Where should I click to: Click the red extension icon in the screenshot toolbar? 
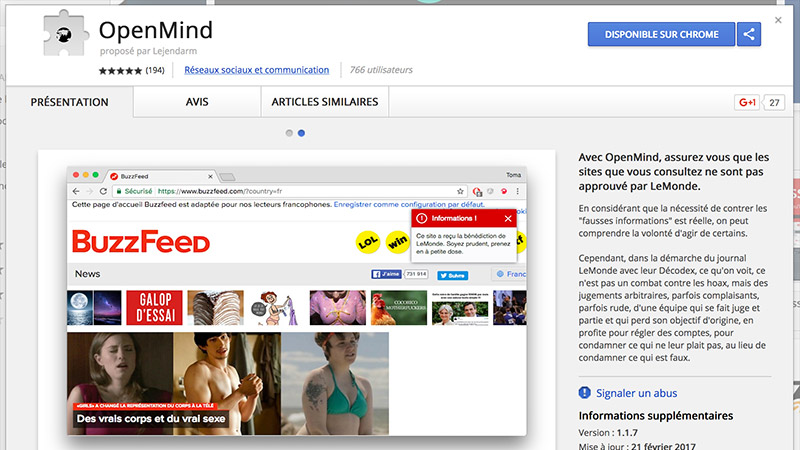[x=504, y=191]
